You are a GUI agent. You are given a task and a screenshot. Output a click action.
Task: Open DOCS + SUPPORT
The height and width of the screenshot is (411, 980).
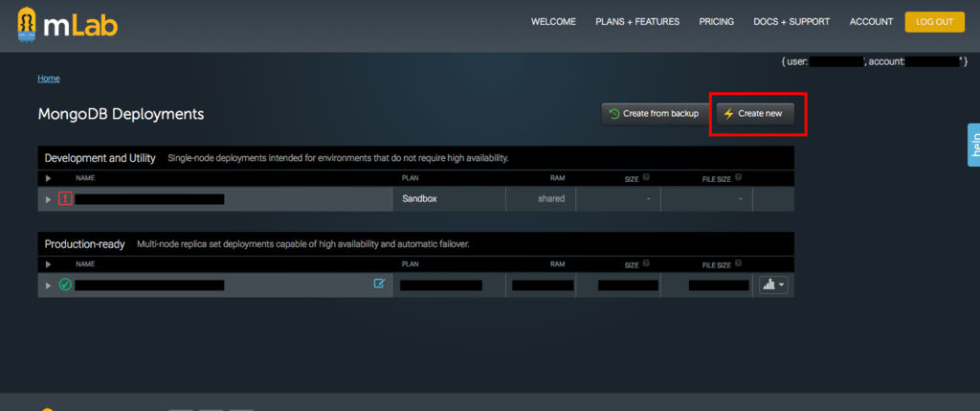tap(791, 22)
